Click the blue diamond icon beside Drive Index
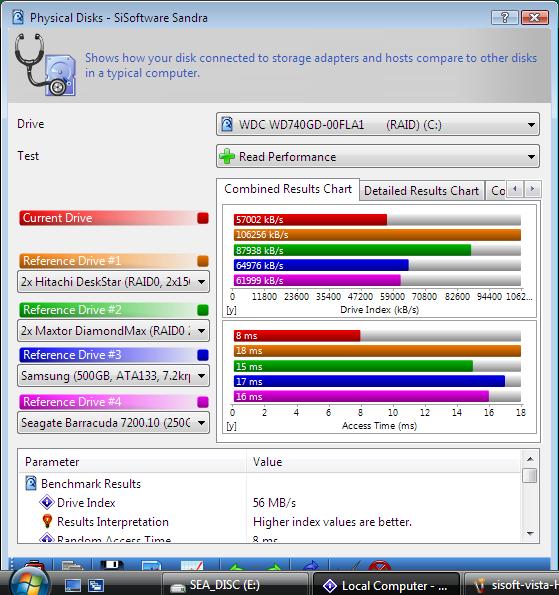The width and height of the screenshot is (559, 595). coord(47,502)
